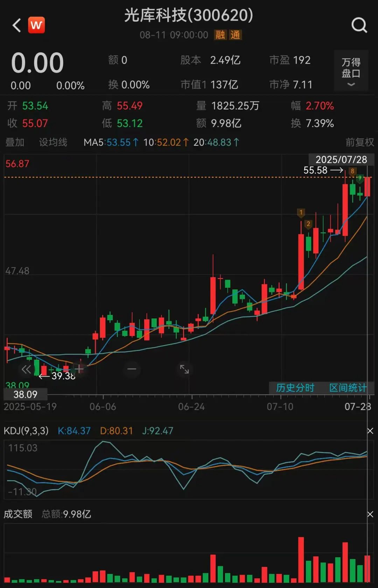Tap the MA5:53.55 value

111,142
